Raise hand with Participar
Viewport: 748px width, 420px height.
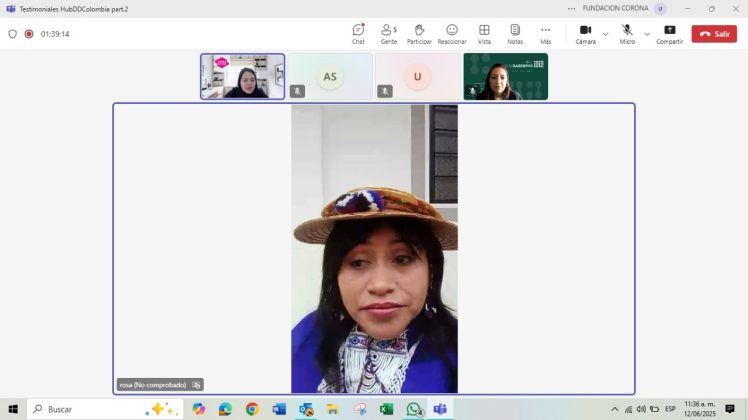coord(419,34)
